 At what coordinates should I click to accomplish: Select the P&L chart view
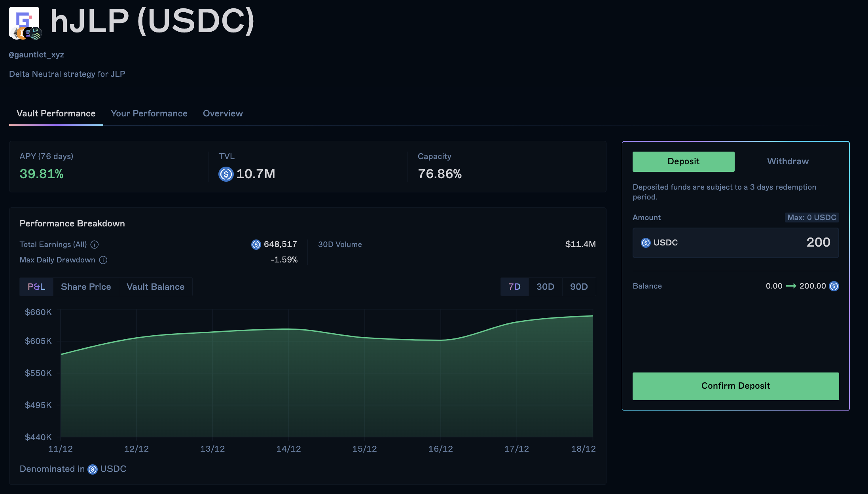pos(36,287)
